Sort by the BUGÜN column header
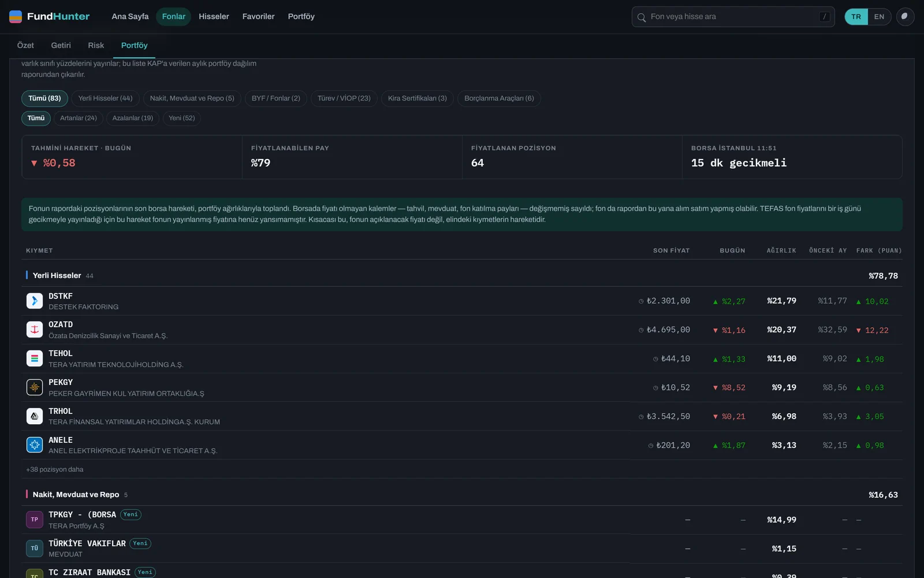Screen dimensions: 924x578 [x=732, y=250]
